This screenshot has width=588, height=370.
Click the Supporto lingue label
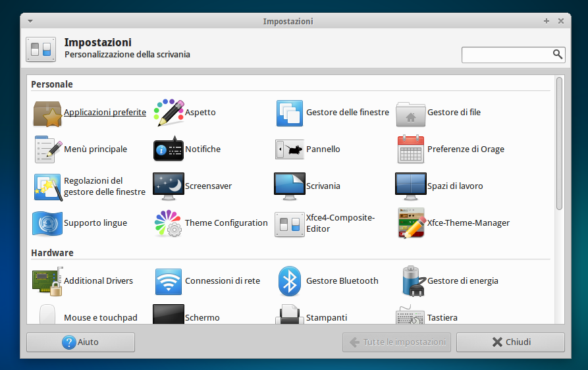95,223
